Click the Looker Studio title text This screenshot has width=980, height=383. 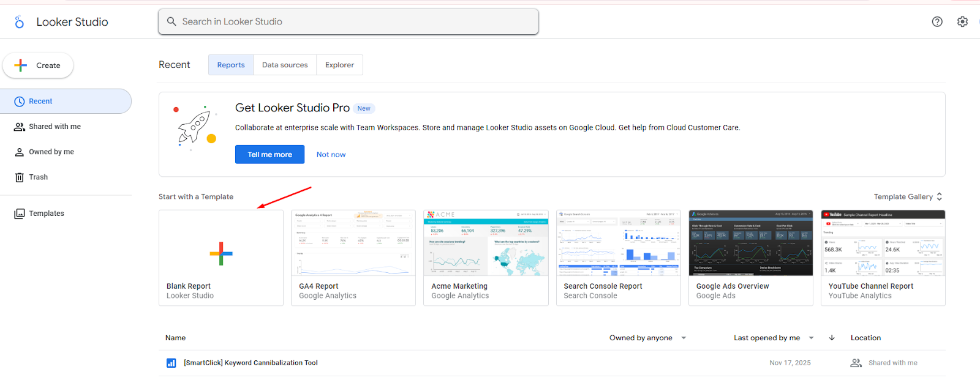[x=72, y=22]
